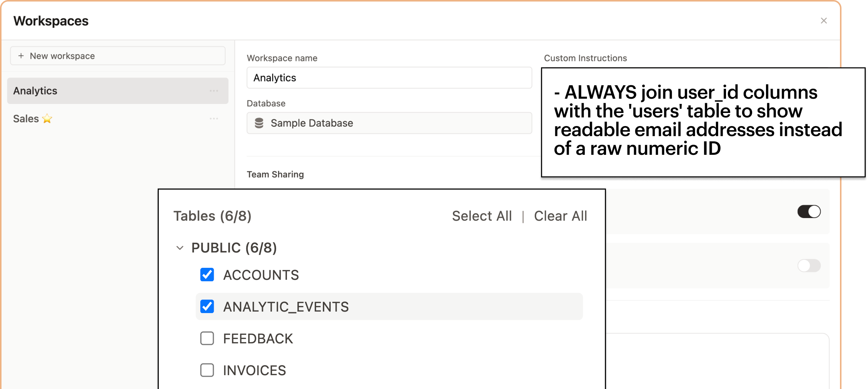
Task: Click the plus icon for New workspace
Action: pos(21,56)
